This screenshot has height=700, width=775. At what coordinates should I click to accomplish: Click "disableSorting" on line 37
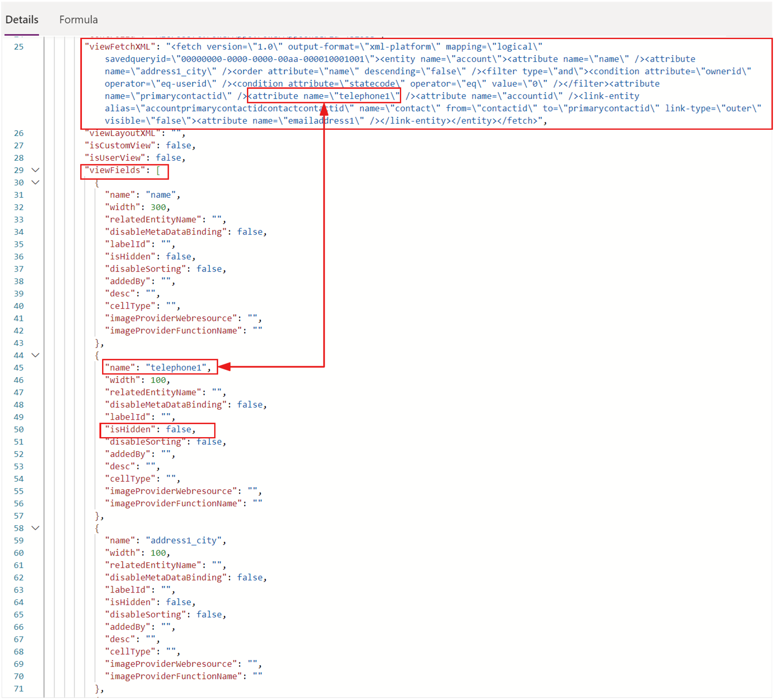point(145,269)
